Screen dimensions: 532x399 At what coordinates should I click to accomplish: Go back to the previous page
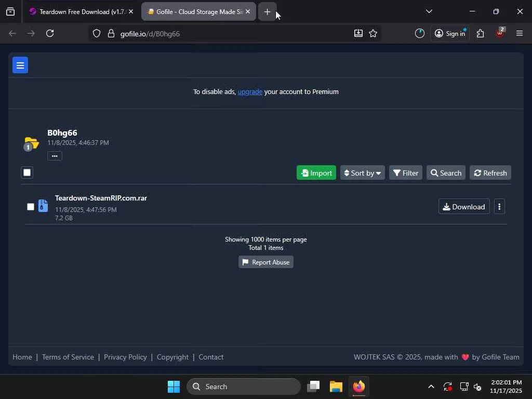(12, 33)
